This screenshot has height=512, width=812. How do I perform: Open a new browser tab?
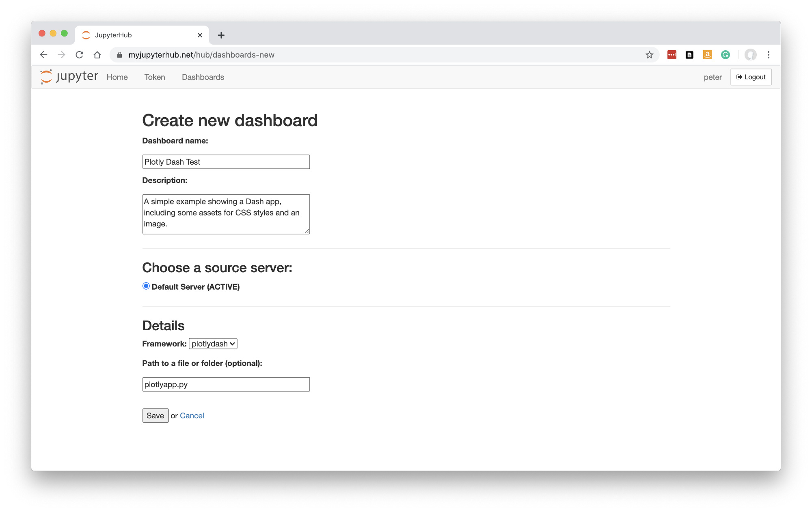[221, 35]
